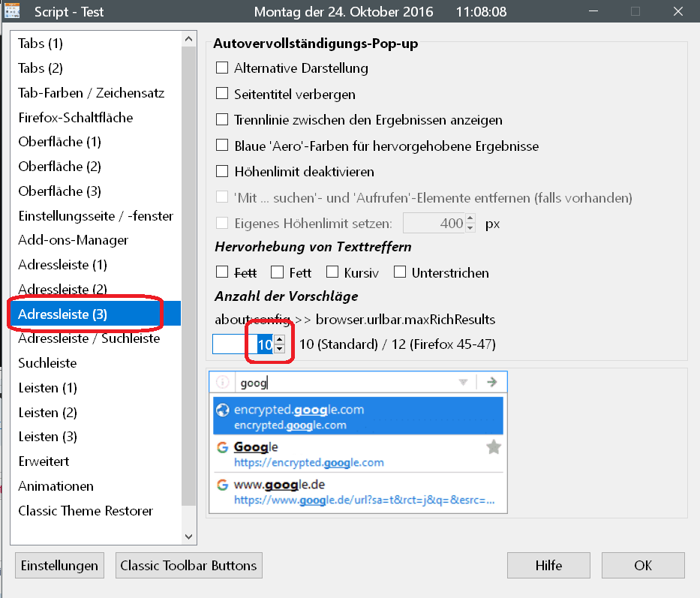Toggle the strikethrough Fett checkbox
Viewport: 700px width, 598px height.
coord(222,272)
